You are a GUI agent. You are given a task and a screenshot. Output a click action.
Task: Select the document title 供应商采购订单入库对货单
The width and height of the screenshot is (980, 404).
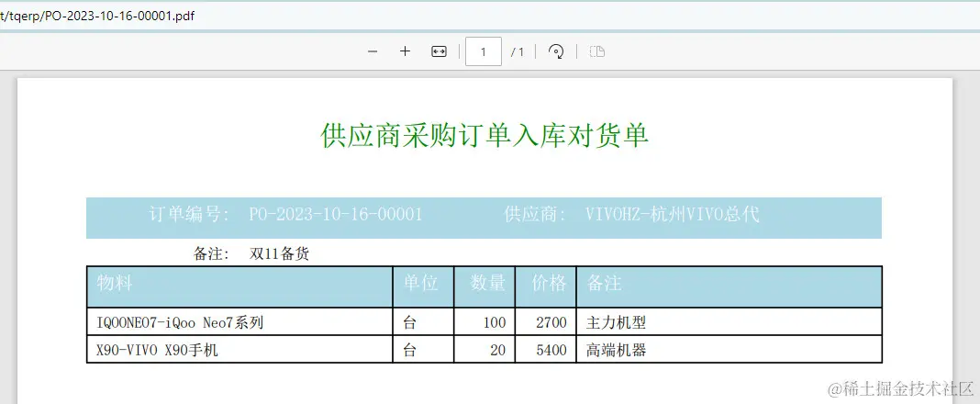tap(484, 135)
